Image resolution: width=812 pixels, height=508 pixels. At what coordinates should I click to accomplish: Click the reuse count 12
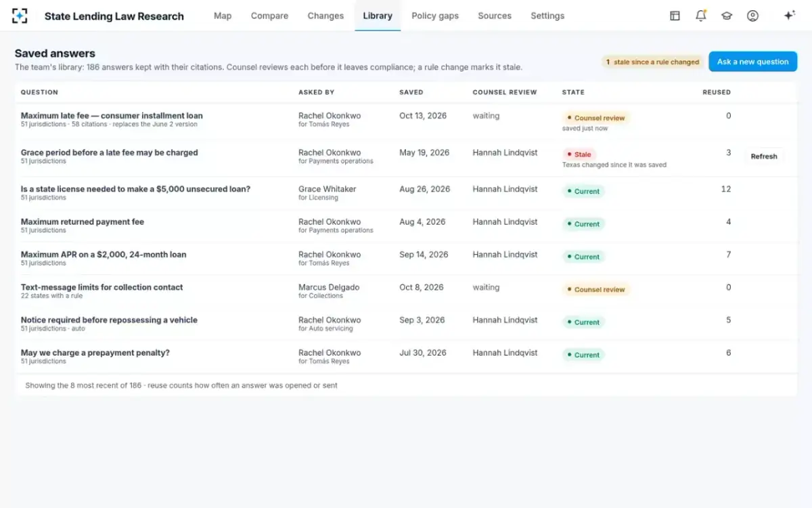[726, 189]
